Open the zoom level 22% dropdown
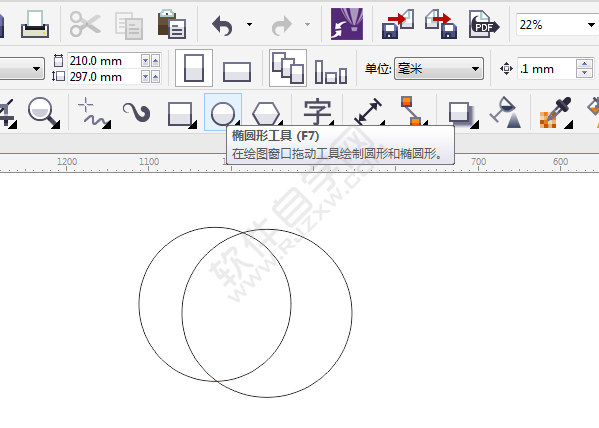Viewport: 599px width, 428px height. (591, 25)
